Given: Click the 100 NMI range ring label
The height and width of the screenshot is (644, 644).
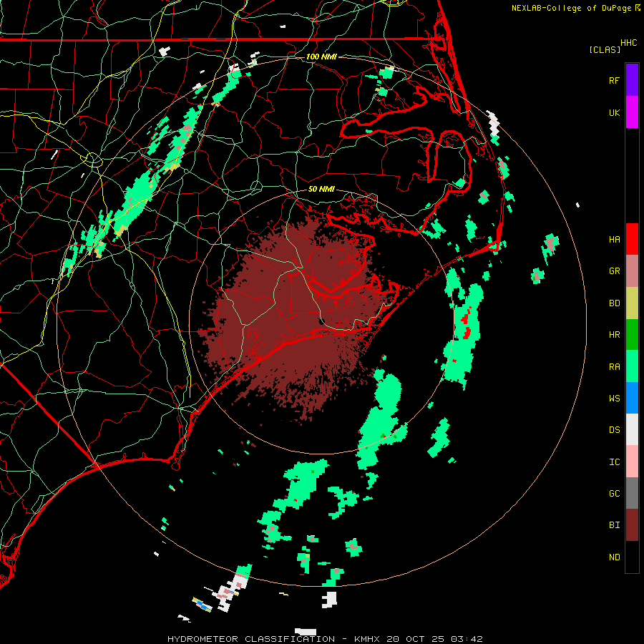Looking at the screenshot, I should 321,57.
